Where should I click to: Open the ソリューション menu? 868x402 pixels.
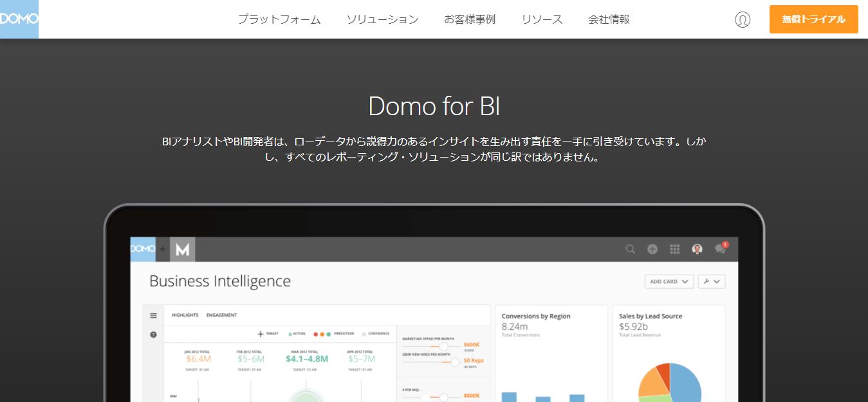click(x=382, y=19)
